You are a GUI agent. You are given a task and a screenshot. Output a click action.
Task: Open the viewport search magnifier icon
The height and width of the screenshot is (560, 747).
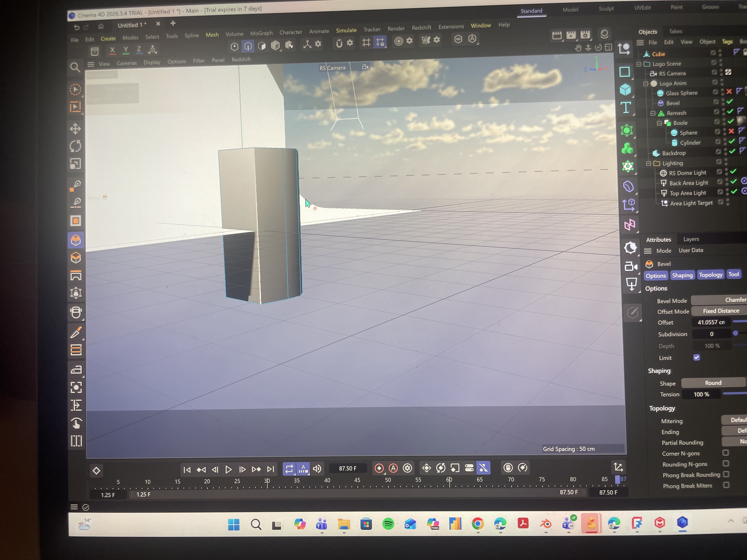point(75,67)
